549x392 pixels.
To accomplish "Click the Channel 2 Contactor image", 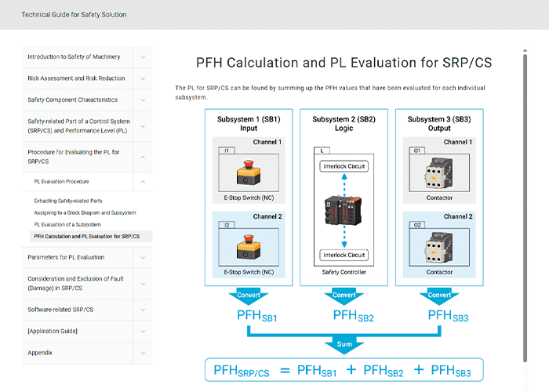I will [439, 247].
